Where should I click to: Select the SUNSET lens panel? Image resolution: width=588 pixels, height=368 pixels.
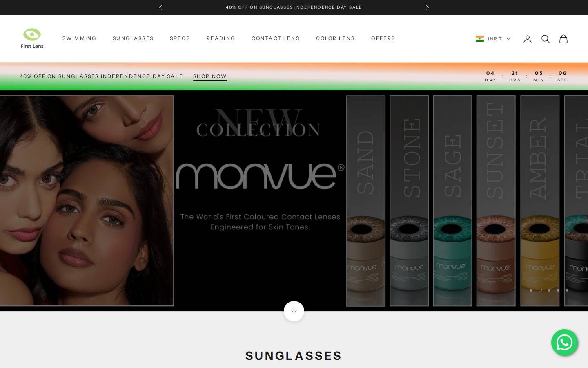click(x=496, y=201)
